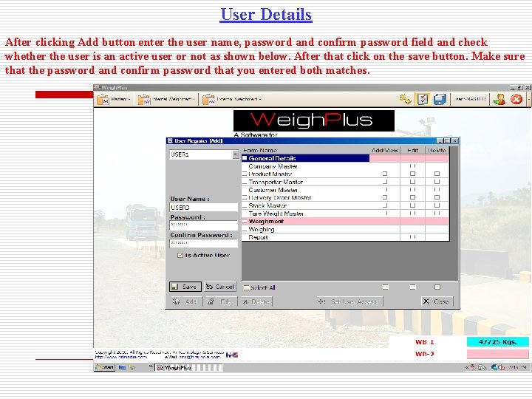Viewport: 532px width, 399px height.
Task: Click the Close button in User Register
Action: point(437,301)
